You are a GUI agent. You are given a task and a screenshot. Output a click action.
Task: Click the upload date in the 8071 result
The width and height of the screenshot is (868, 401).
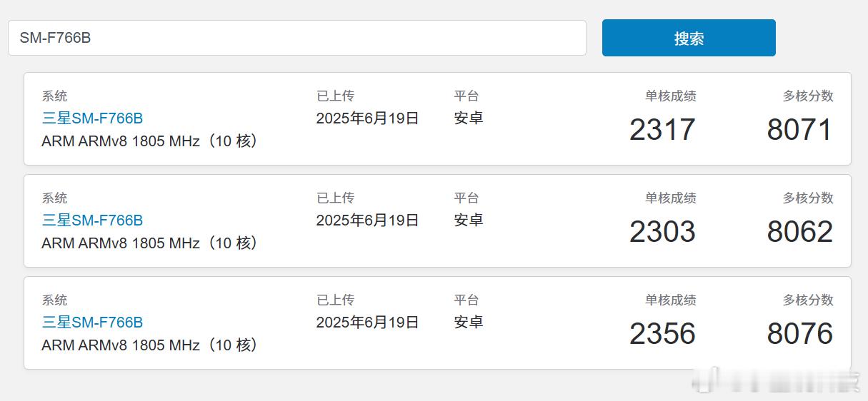tap(368, 118)
